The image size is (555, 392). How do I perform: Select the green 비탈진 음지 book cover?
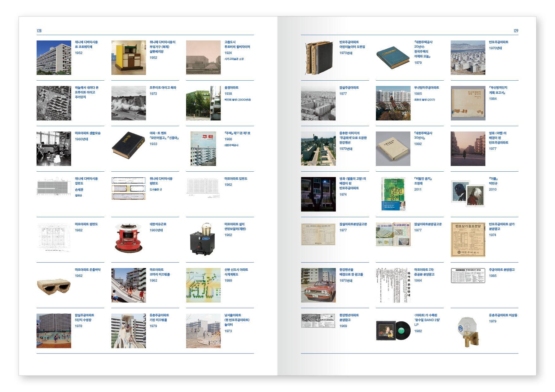point(393,194)
